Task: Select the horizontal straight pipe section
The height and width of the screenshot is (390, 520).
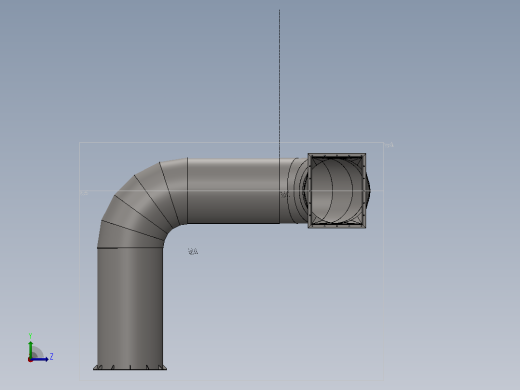Action: pos(233,191)
